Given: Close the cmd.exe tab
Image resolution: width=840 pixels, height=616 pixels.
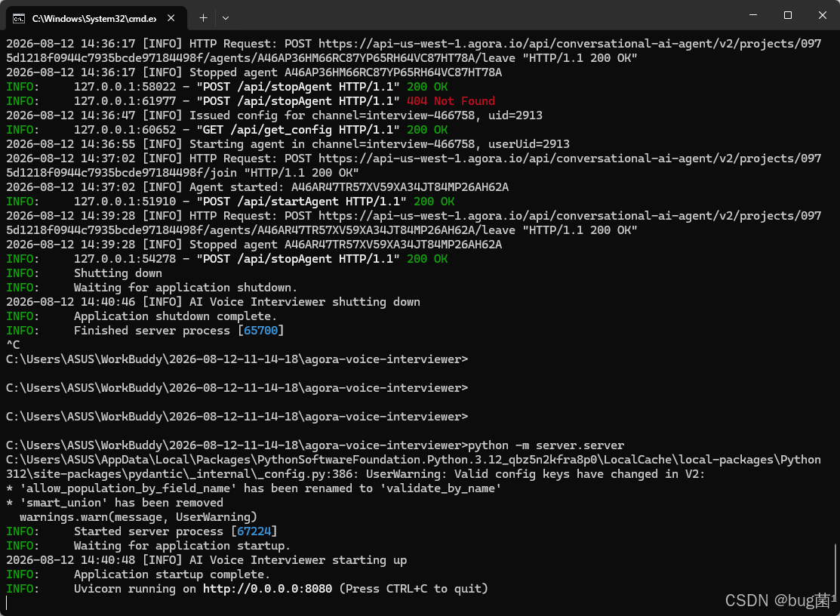Looking at the screenshot, I should click(171, 18).
